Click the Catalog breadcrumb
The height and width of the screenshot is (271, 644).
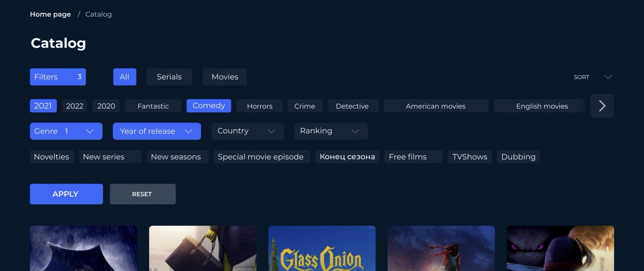click(99, 14)
